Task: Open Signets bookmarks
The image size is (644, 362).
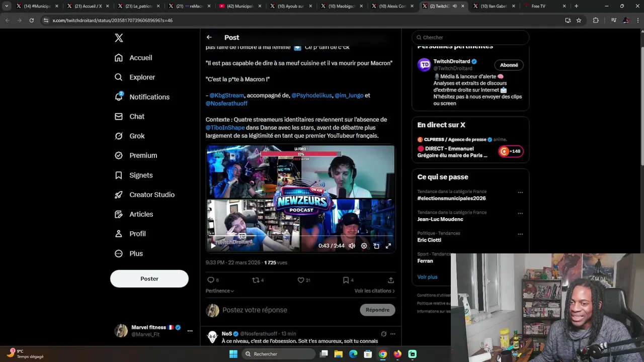Action: 133,175
